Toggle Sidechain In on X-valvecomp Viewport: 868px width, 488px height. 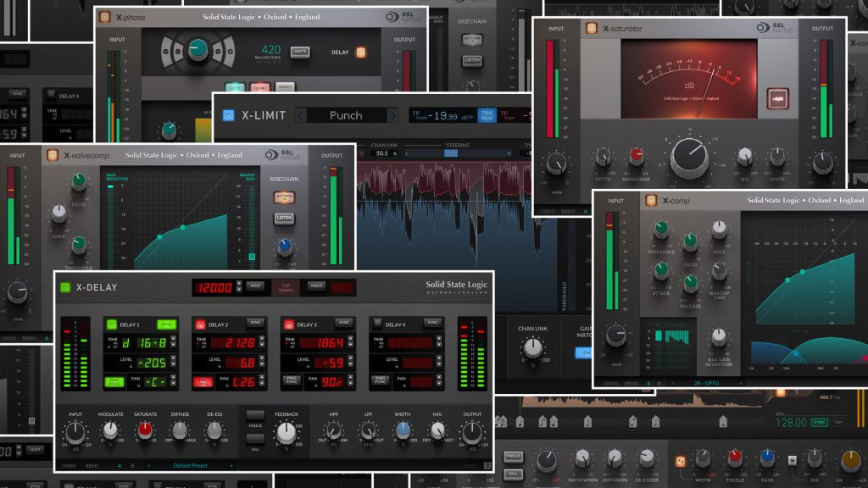tap(284, 197)
